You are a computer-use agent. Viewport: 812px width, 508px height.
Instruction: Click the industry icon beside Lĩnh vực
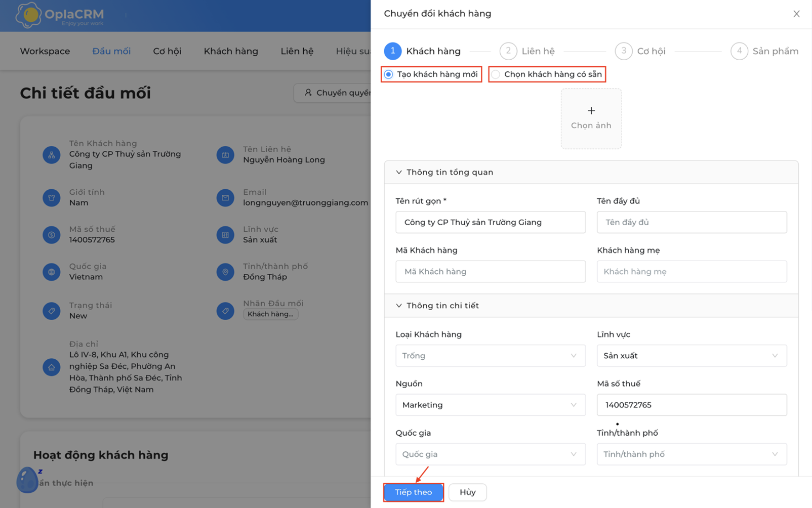(225, 235)
